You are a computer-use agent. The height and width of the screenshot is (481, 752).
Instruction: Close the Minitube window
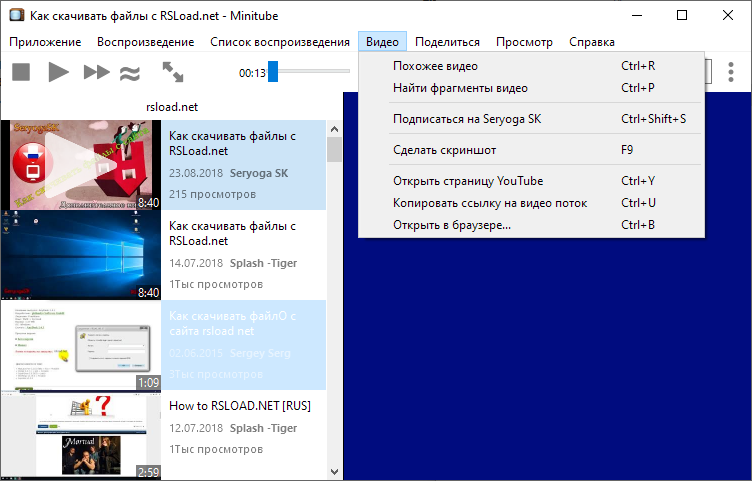point(728,15)
